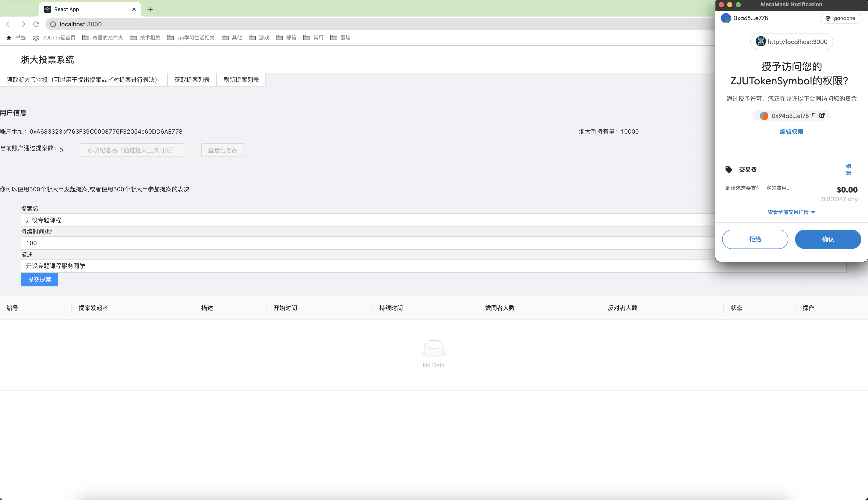Click the 查看纪念品 button
Screen dimensions: 868x500
point(223,150)
